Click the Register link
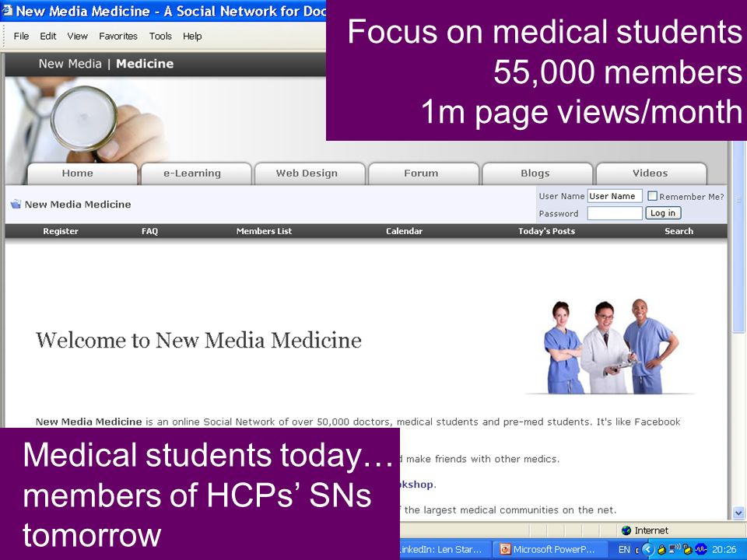 [x=61, y=232]
